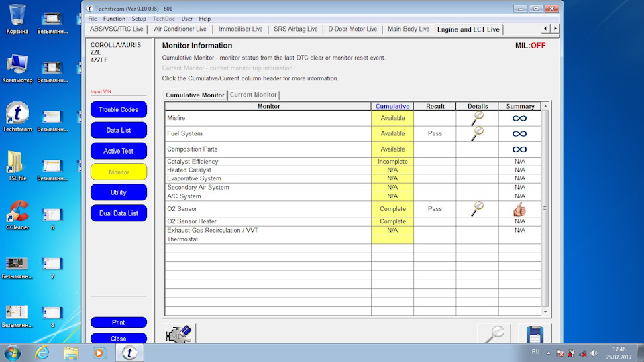Click Composition Parts summary infinity icon
Viewport: 644px width, 362px height.
[519, 149]
